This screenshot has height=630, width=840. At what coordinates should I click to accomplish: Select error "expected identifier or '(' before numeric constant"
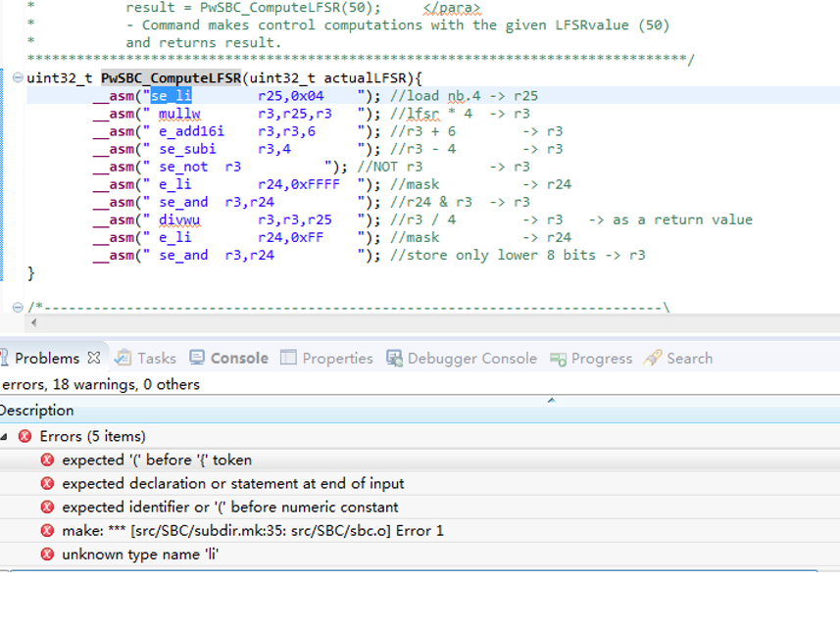pyautogui.click(x=420, y=507)
